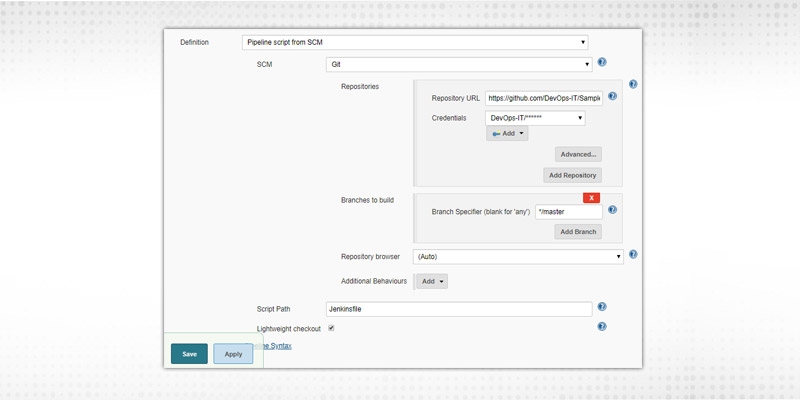Open Credentials DevOps-IT dropdown

click(x=535, y=118)
